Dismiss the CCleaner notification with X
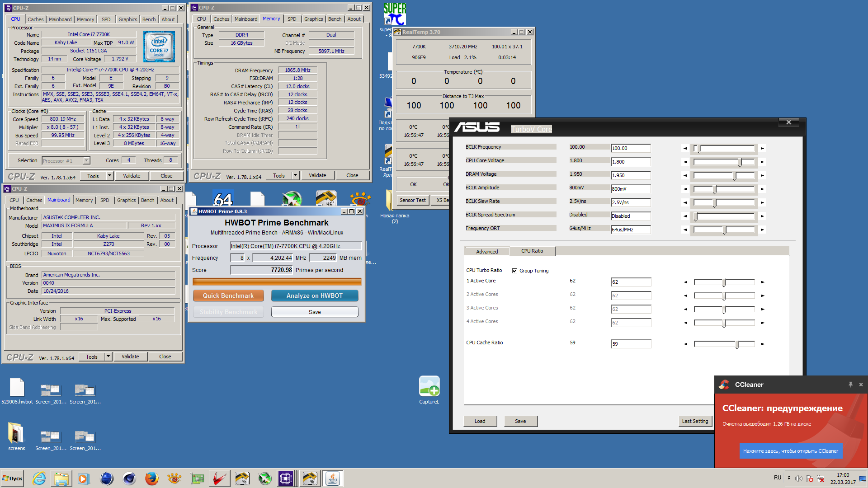 point(861,385)
